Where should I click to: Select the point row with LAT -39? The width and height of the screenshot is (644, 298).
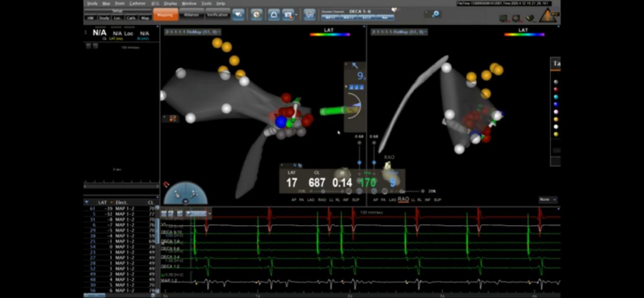pos(121,208)
